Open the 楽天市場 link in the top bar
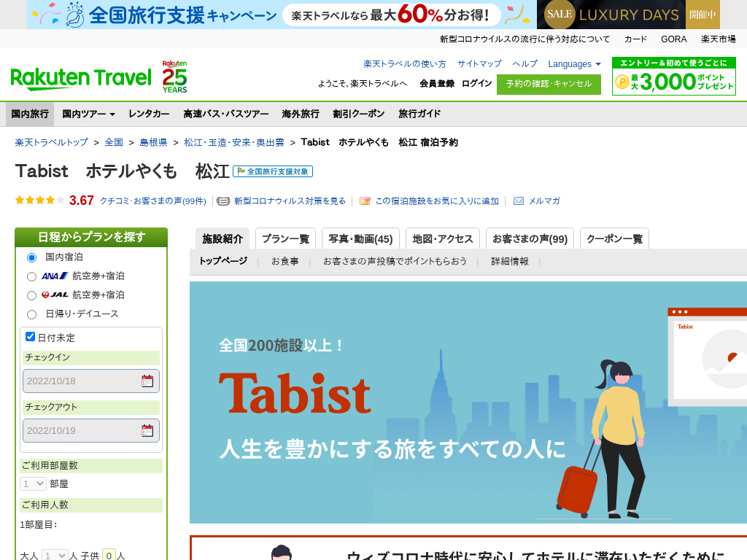 (x=719, y=39)
